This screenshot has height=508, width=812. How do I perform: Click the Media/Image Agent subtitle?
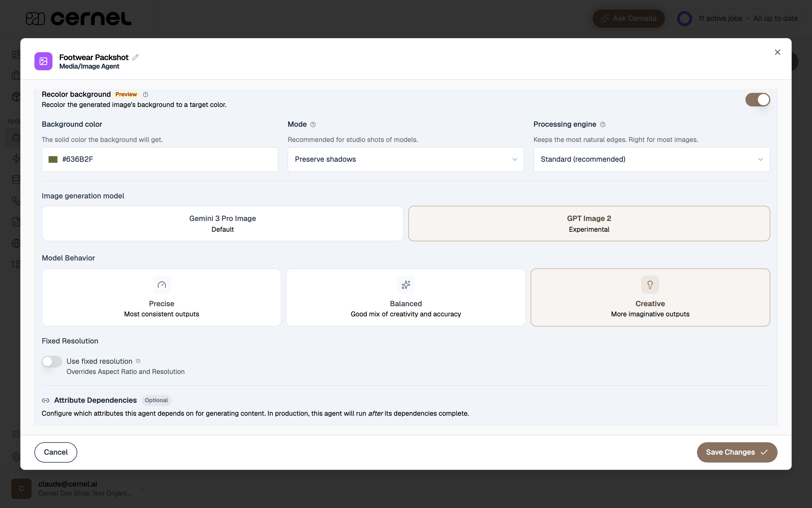[89, 67]
